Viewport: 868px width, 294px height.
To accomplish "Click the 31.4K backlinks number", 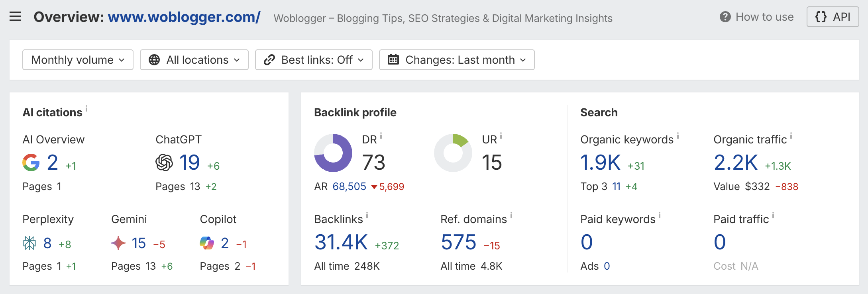I will (341, 242).
